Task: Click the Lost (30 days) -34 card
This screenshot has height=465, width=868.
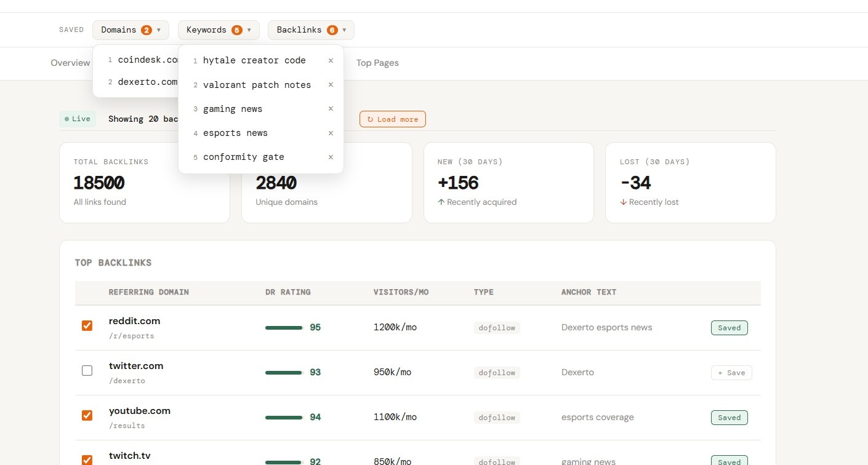Action: tap(691, 183)
